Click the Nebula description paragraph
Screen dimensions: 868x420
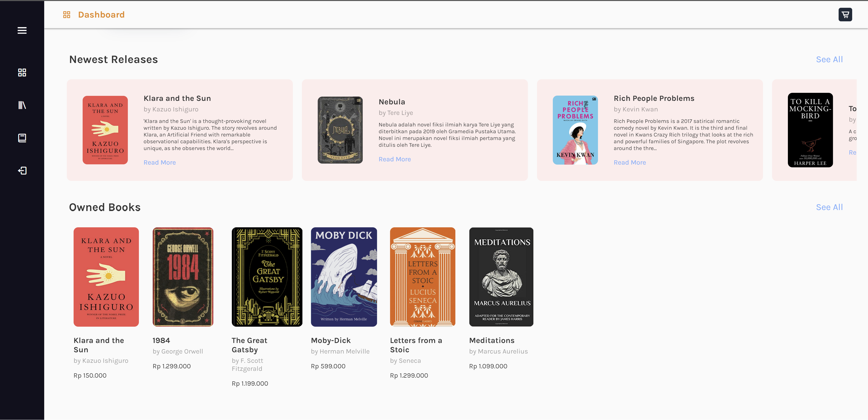click(x=447, y=135)
